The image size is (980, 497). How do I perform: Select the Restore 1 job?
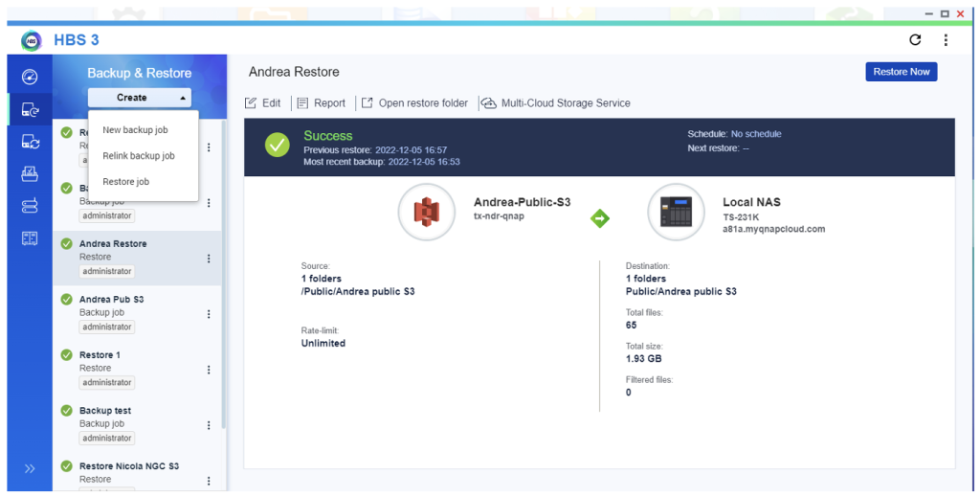(x=137, y=369)
